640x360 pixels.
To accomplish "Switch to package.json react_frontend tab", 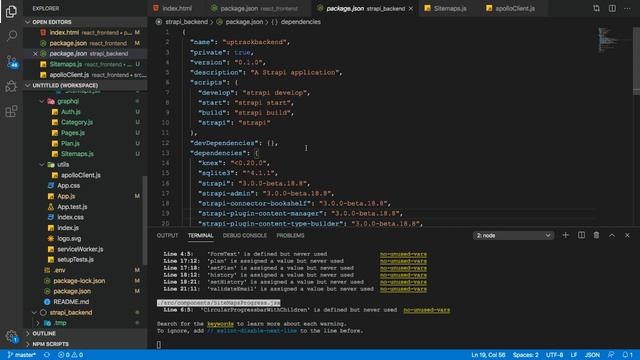I will pyautogui.click(x=260, y=8).
